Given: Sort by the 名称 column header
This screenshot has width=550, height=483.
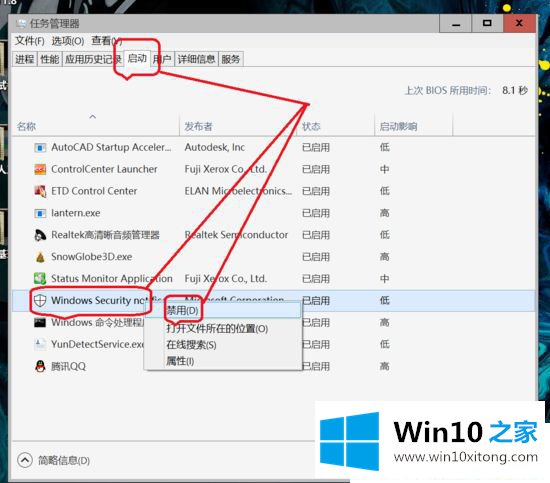Looking at the screenshot, I should point(95,126).
